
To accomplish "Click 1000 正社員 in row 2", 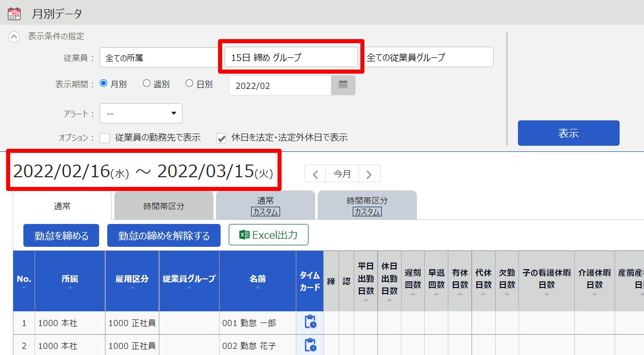I will (132, 346).
